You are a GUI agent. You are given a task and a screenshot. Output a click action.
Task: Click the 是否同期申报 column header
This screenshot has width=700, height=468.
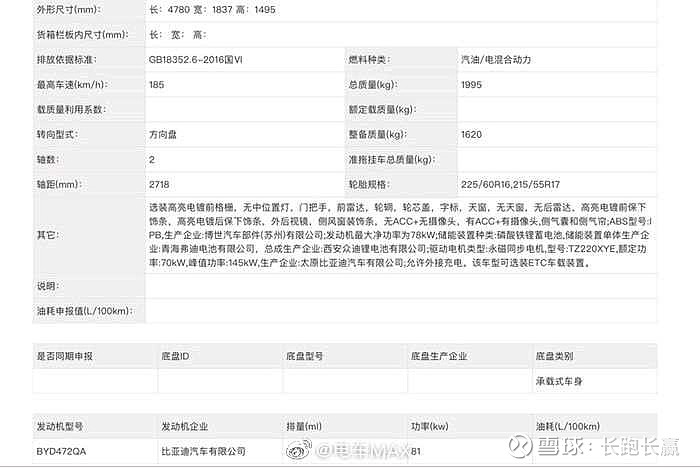(64, 356)
